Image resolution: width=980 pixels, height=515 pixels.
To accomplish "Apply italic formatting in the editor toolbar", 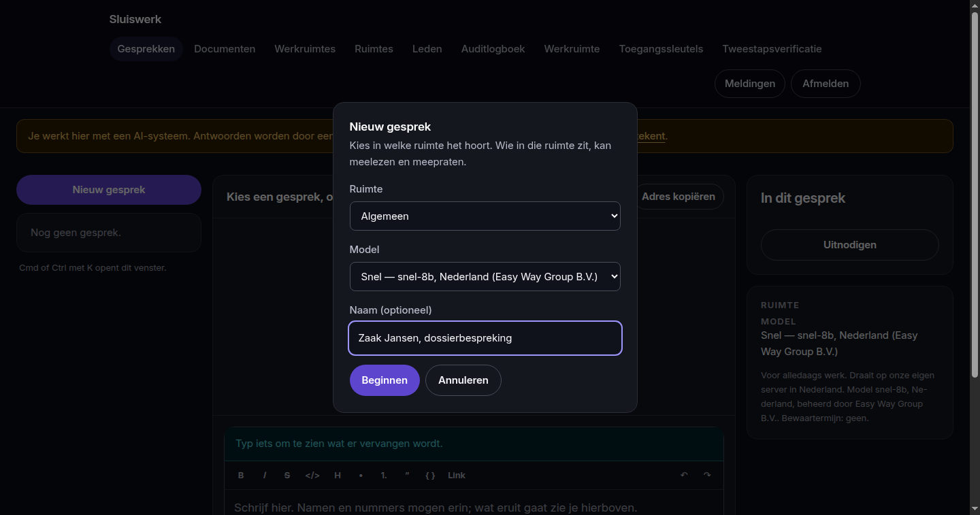I will (265, 476).
